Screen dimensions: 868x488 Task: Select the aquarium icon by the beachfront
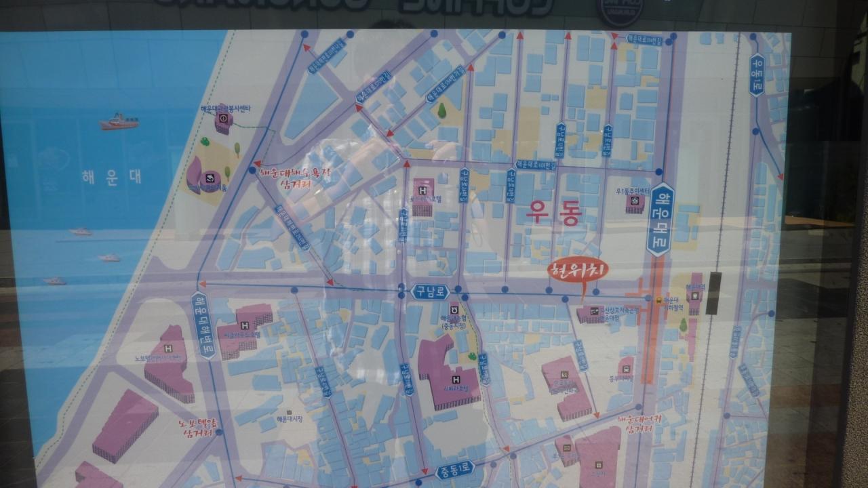tap(210, 179)
